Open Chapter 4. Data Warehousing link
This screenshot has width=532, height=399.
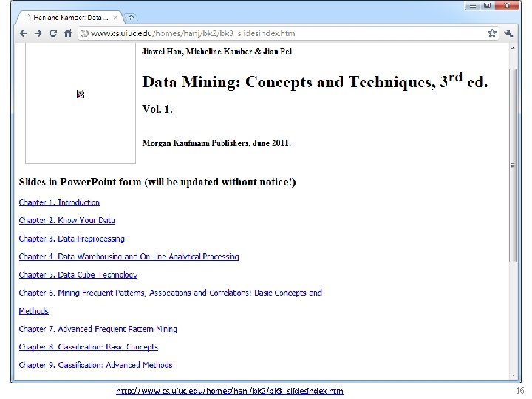(x=129, y=256)
